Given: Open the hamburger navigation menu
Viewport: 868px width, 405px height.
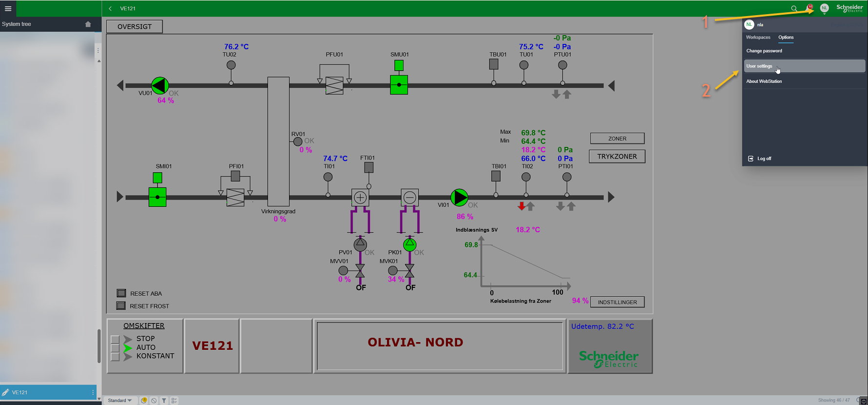Looking at the screenshot, I should tap(8, 8).
